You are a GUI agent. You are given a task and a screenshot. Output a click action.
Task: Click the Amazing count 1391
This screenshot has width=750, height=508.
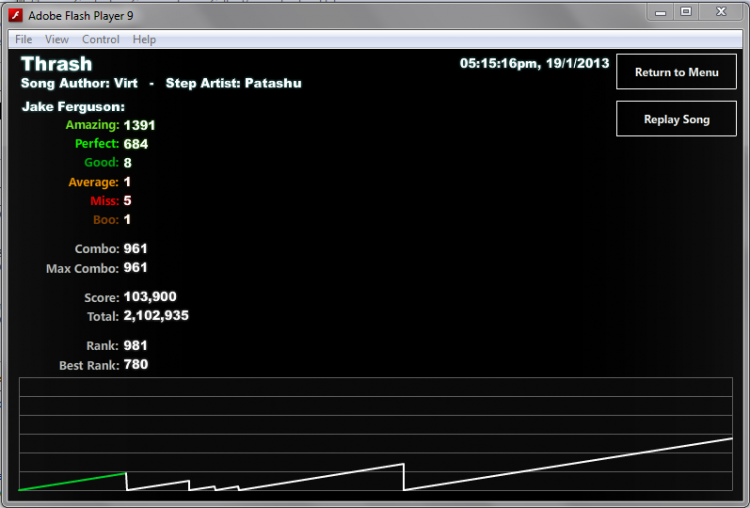pos(139,125)
